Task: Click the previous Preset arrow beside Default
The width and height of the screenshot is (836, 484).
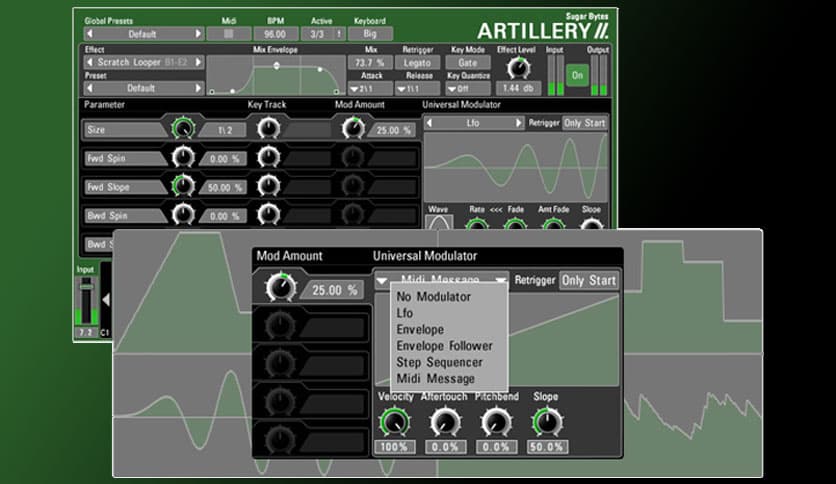Action: [x=90, y=88]
